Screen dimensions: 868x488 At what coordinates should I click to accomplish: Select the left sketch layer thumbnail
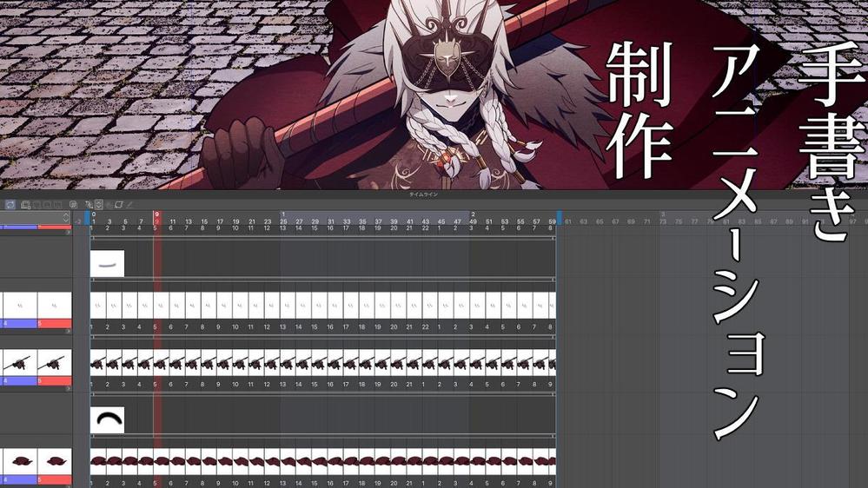click(20, 306)
